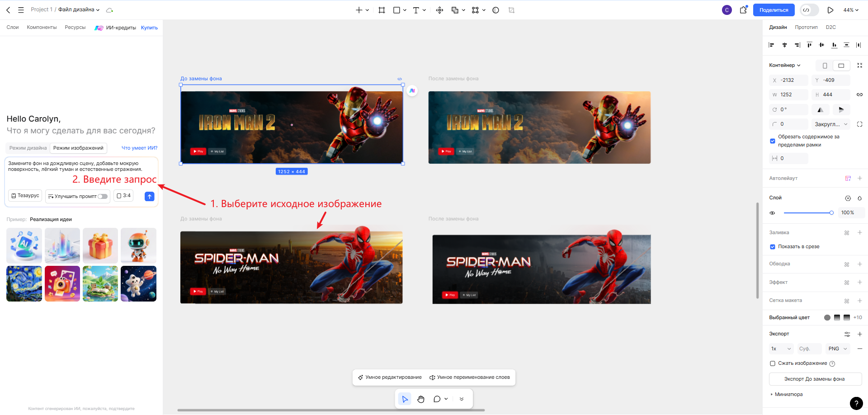
Task: Switch to the Компоненты tab
Action: 42,27
